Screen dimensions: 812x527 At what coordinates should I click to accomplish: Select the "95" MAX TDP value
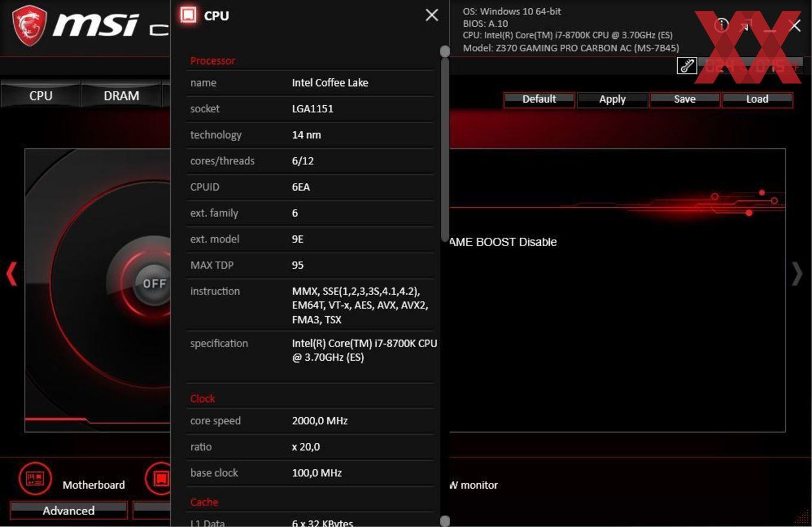click(298, 265)
